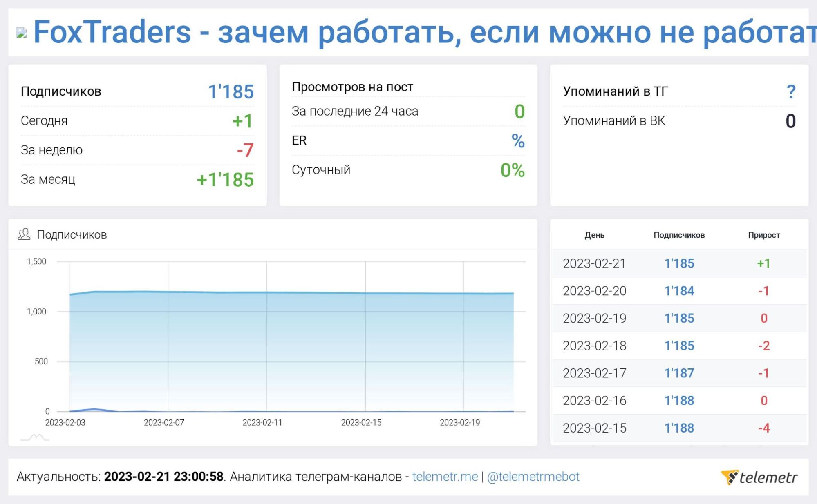Click the 'Суточный' 0% value
This screenshot has width=817, height=504.
coord(513,170)
